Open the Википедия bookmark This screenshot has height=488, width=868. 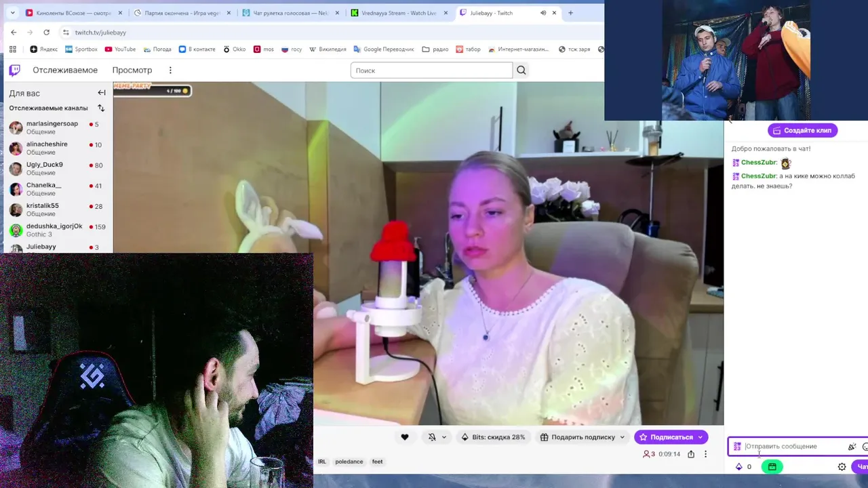click(x=328, y=49)
